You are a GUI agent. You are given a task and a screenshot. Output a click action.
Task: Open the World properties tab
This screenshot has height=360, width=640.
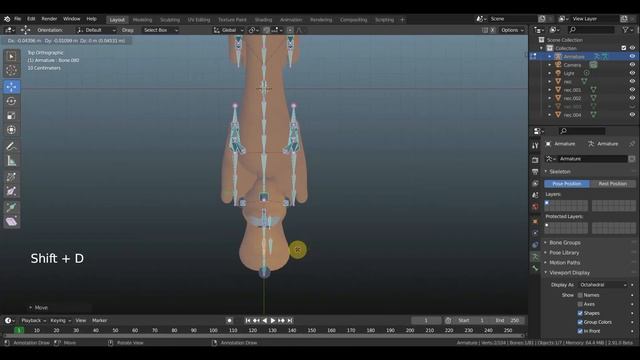pos(535,207)
